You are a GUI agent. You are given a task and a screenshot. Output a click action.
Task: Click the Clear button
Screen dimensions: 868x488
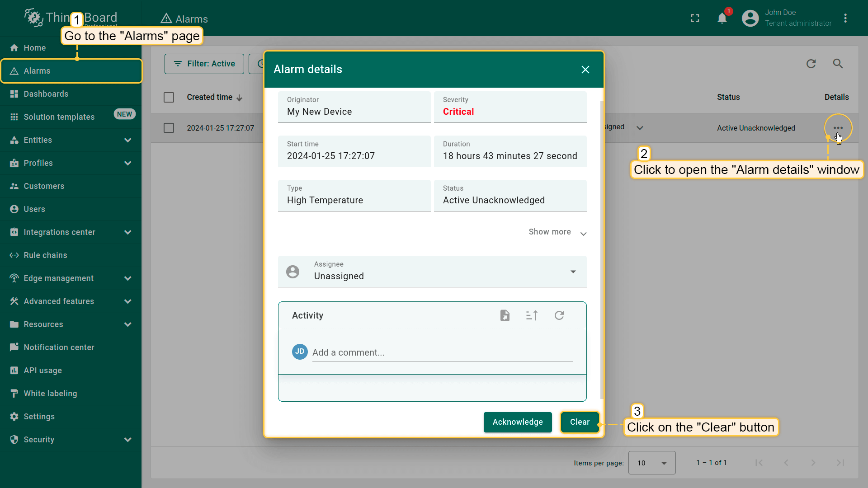pyautogui.click(x=580, y=422)
